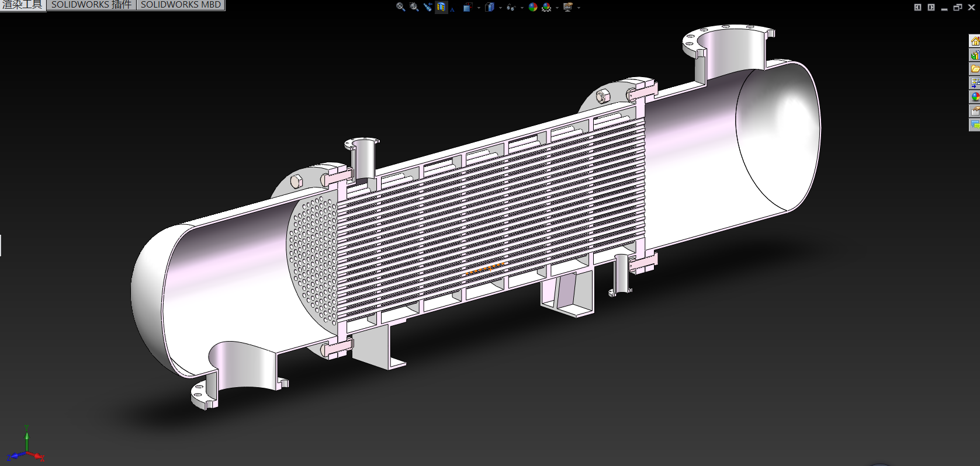Image resolution: width=980 pixels, height=466 pixels.
Task: Click the Previous View icon
Action: pos(428,7)
